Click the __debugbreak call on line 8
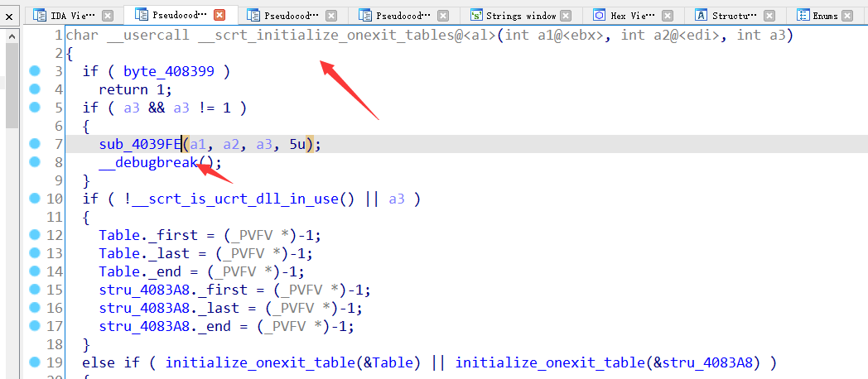The height and width of the screenshot is (379, 868). tap(148, 163)
